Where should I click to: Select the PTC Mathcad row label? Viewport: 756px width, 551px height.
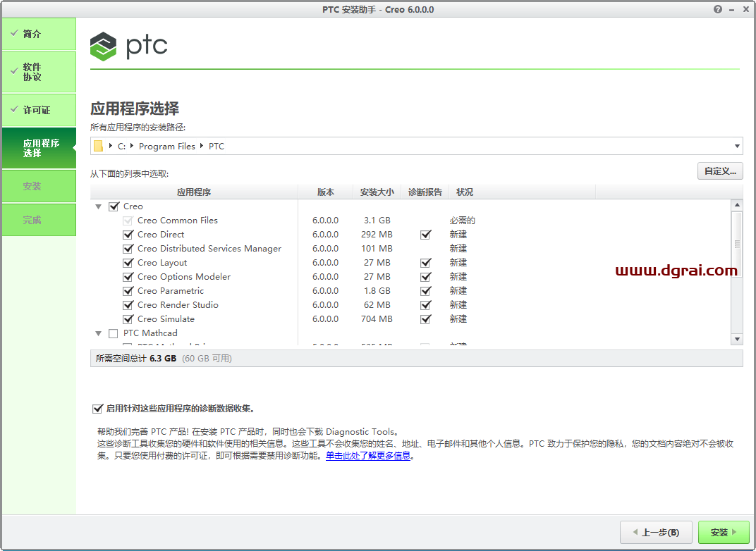[x=150, y=333]
